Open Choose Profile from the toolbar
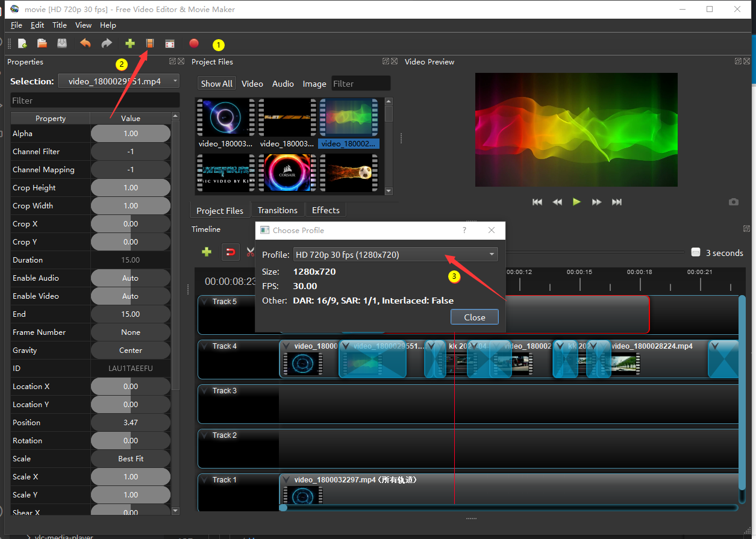This screenshot has height=539, width=756. pyautogui.click(x=150, y=43)
